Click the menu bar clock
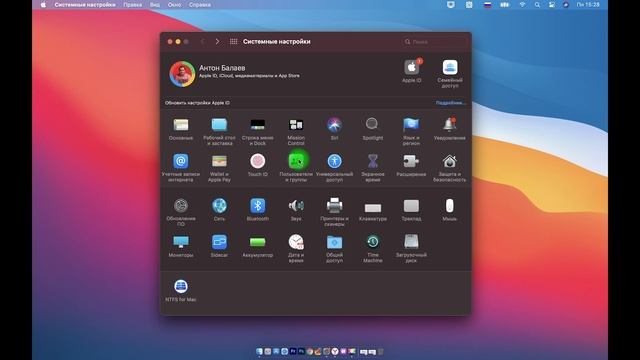640x360 pixels. coord(588,5)
